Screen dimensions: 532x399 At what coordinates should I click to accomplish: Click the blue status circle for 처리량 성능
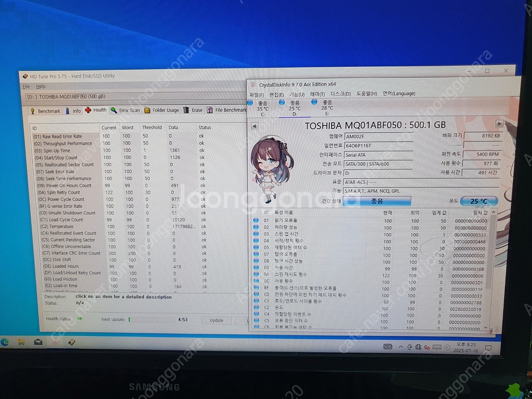pyautogui.click(x=256, y=227)
